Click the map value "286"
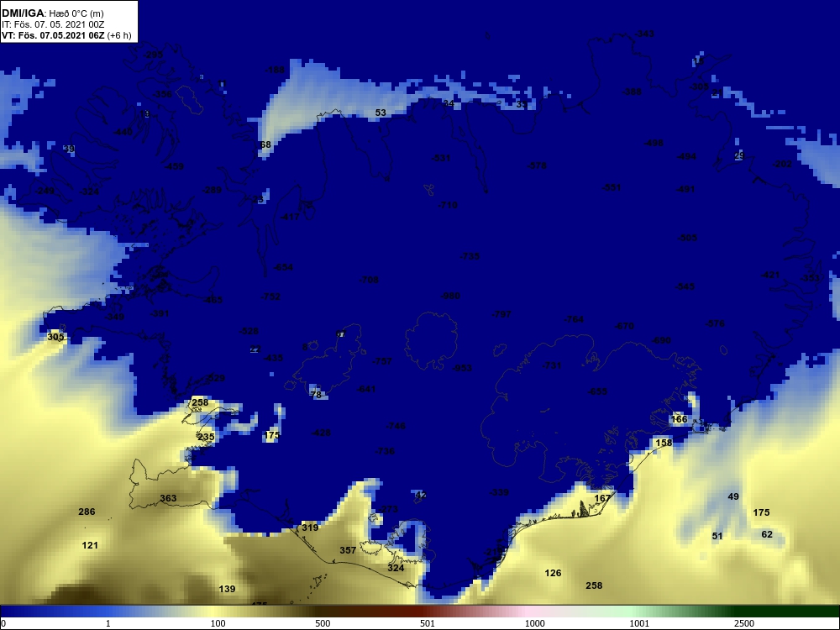Image resolution: width=840 pixels, height=630 pixels. [x=87, y=512]
